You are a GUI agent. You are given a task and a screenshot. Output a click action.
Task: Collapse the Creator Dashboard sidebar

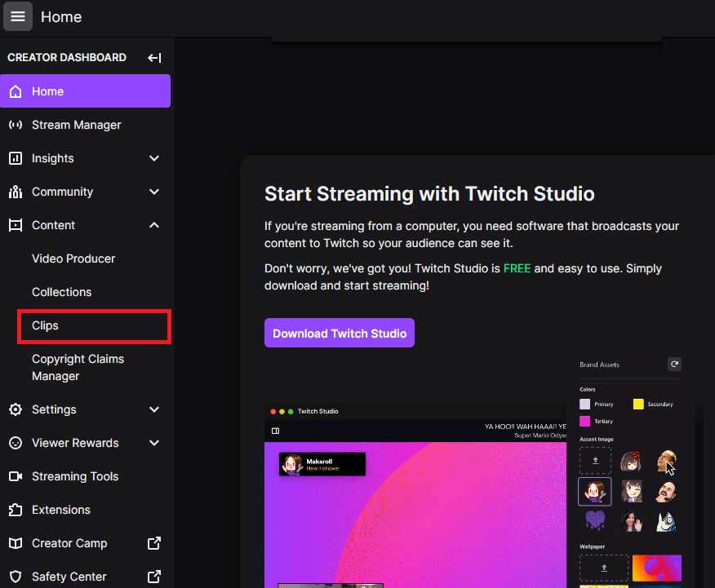(x=154, y=57)
